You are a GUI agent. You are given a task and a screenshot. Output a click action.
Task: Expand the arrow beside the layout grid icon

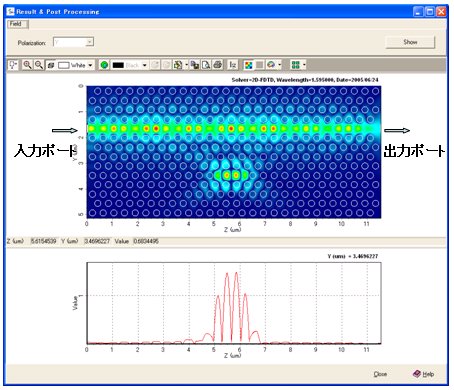[304, 65]
